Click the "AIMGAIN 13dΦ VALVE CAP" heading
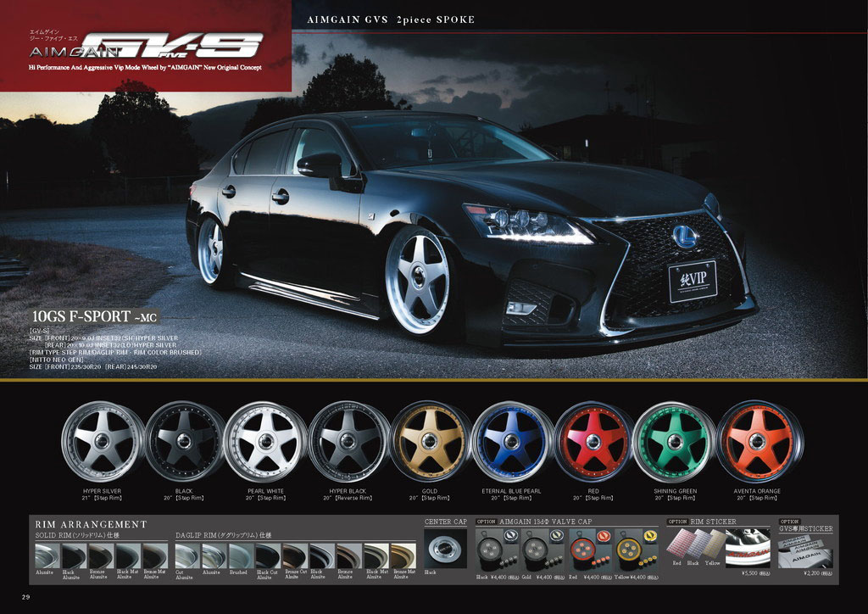This screenshot has height=614, width=868. click(x=545, y=522)
